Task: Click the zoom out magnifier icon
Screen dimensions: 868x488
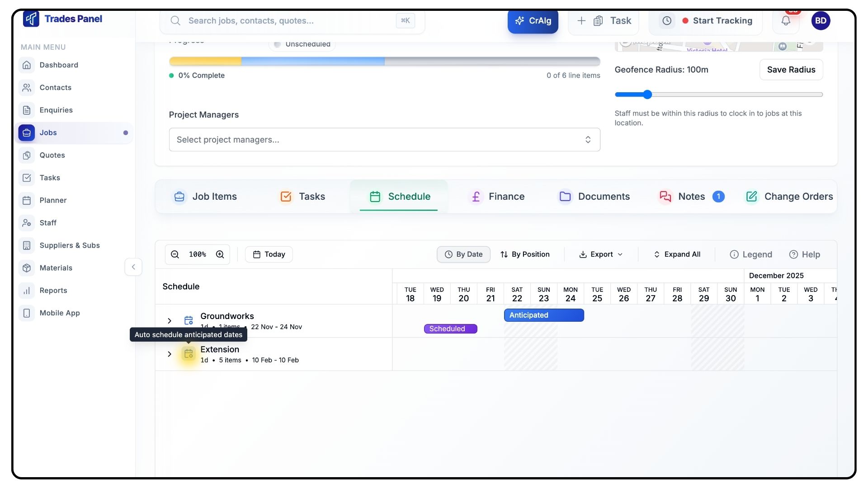Action: [175, 254]
